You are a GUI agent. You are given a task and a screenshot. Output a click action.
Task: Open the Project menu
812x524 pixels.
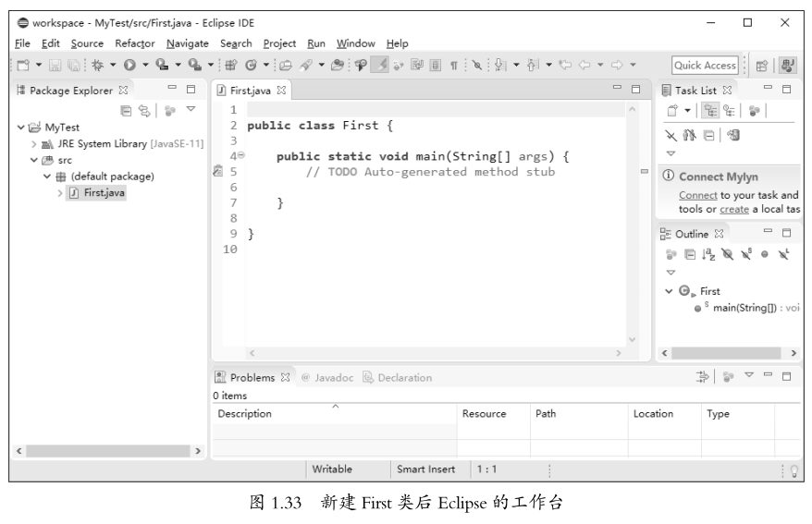point(279,43)
